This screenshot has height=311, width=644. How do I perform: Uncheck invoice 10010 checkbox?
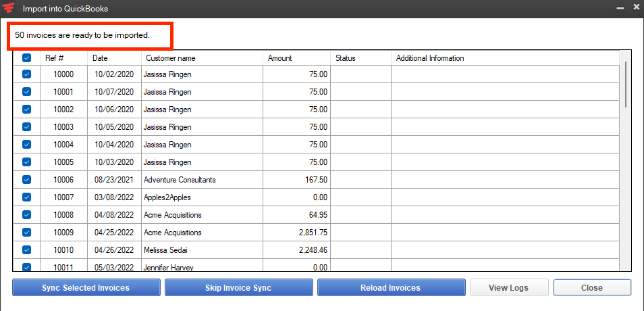[26, 249]
